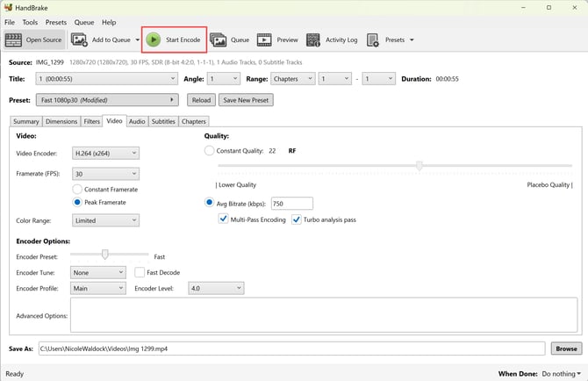Screen dimensions: 588x381
Task: Open the Presets menu
Action: 56,22
